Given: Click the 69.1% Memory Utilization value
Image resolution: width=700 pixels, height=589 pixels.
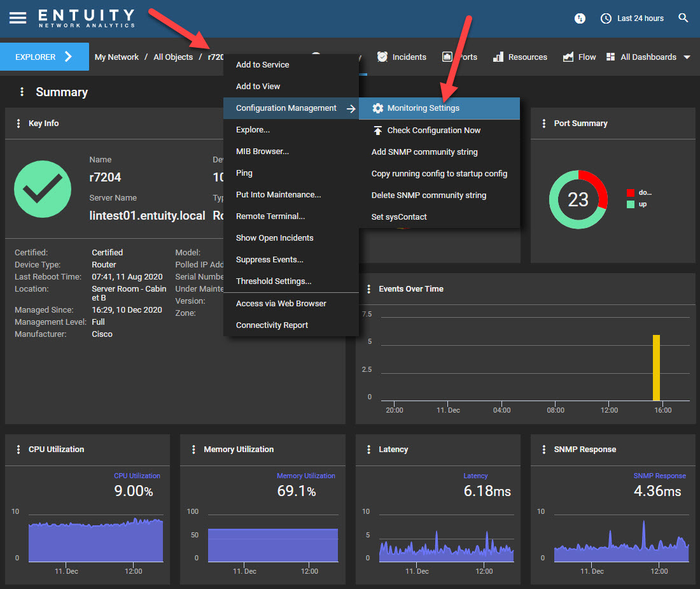Looking at the screenshot, I should click(x=297, y=491).
